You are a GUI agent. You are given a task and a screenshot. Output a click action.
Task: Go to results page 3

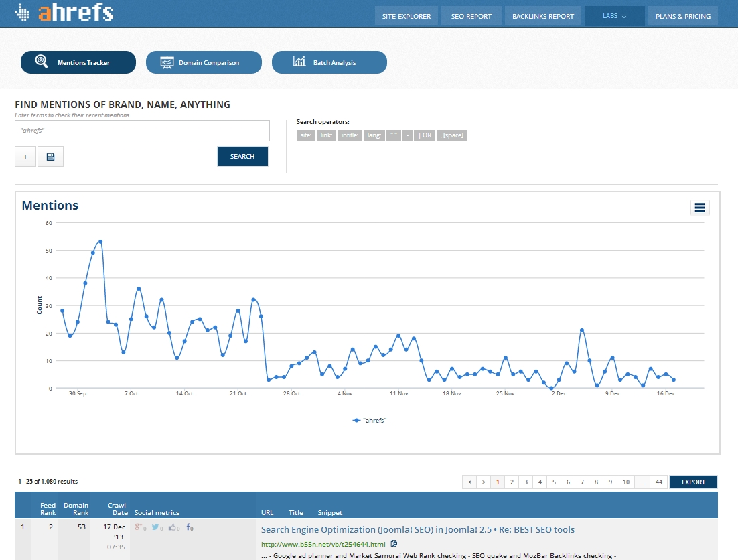point(526,482)
